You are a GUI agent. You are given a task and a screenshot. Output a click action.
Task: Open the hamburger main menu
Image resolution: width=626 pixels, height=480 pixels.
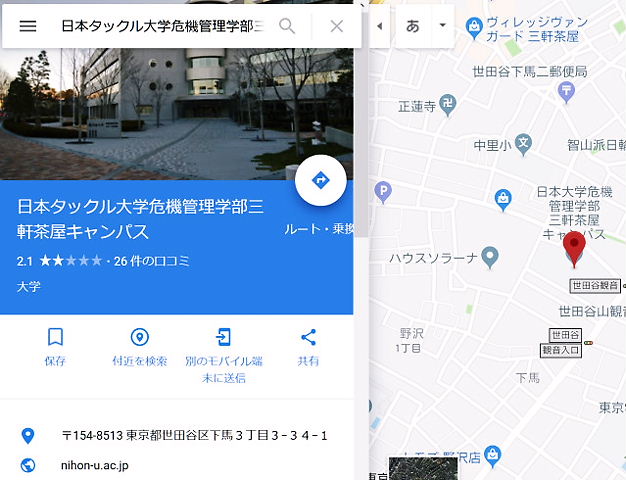(x=28, y=26)
